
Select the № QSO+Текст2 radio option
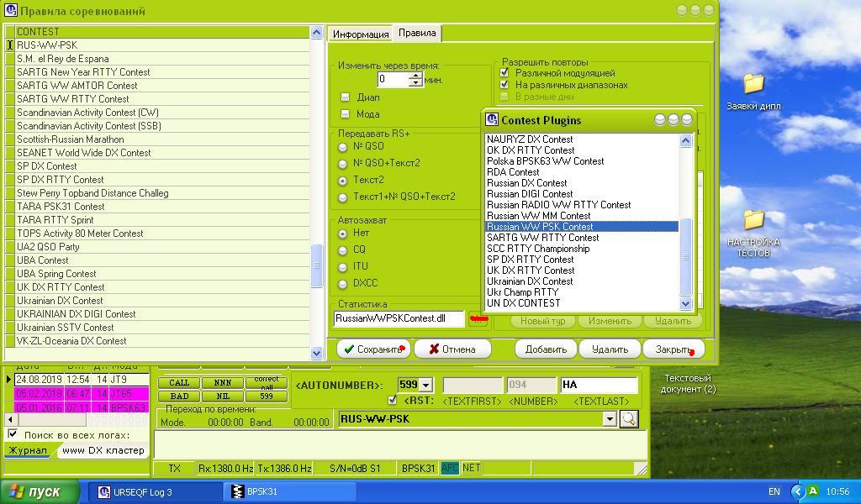coord(343,163)
